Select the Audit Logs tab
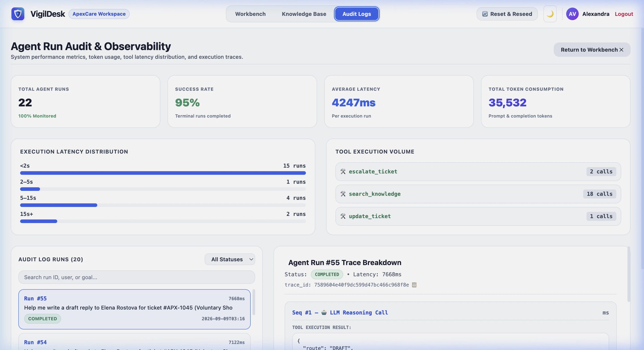Image resolution: width=644 pixels, height=350 pixels. click(356, 14)
